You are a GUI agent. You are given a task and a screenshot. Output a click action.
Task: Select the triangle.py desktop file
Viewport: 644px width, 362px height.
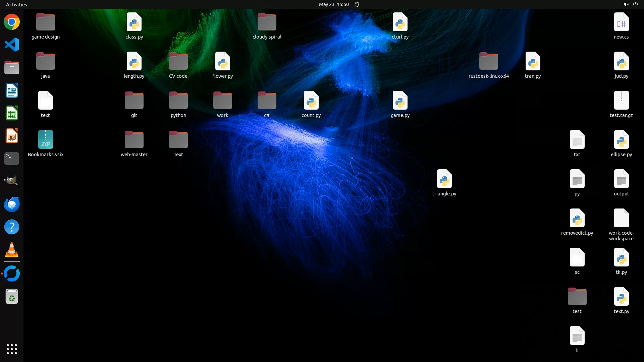(x=444, y=179)
